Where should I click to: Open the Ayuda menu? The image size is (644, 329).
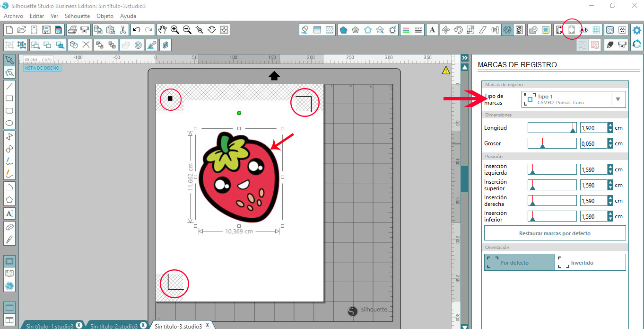click(128, 16)
